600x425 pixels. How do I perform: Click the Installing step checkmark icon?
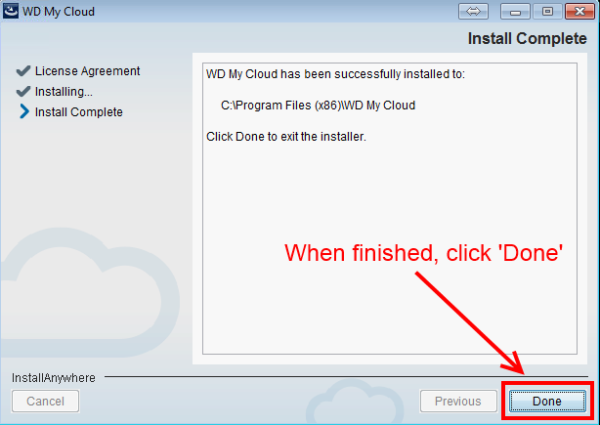point(23,91)
